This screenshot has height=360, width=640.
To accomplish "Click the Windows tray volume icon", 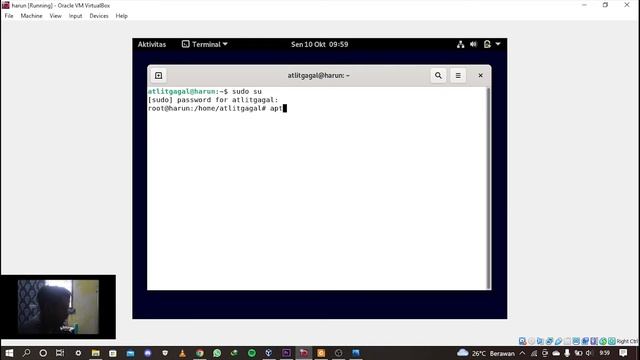I will [x=589, y=353].
